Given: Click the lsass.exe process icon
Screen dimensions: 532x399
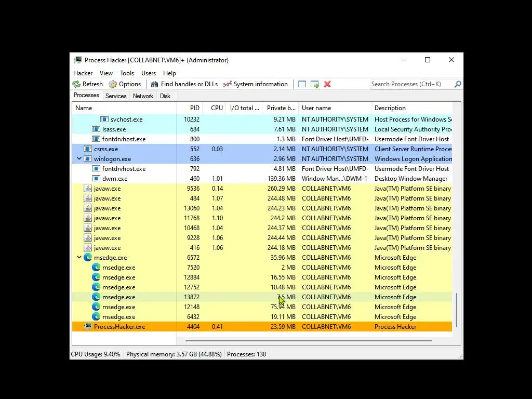Looking at the screenshot, I should tap(96, 129).
